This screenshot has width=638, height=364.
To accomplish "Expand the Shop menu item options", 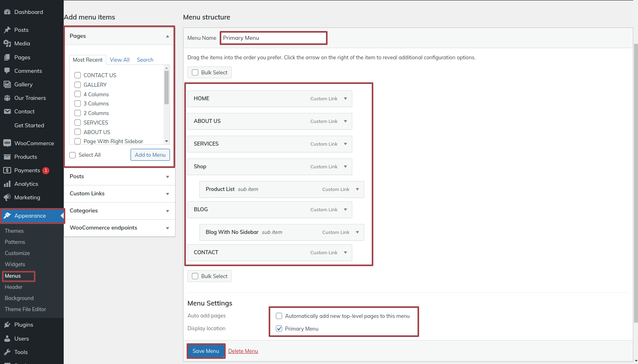I will point(345,167).
